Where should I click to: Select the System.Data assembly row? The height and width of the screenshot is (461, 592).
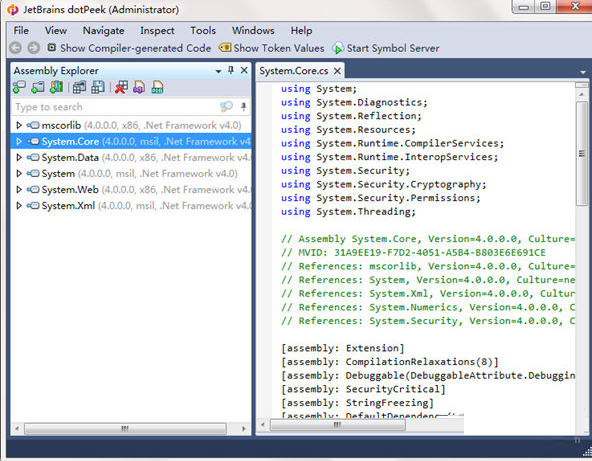pyautogui.click(x=131, y=157)
